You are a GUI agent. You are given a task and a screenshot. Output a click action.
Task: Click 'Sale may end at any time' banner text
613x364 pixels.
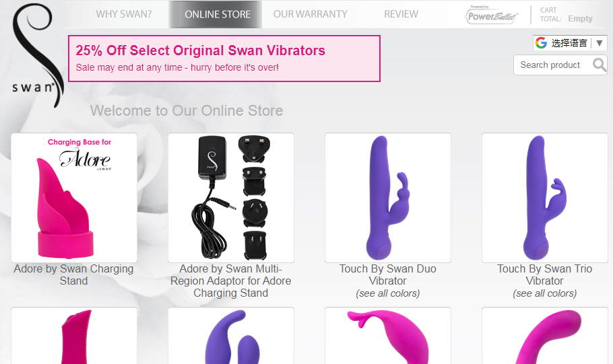pyautogui.click(x=177, y=67)
